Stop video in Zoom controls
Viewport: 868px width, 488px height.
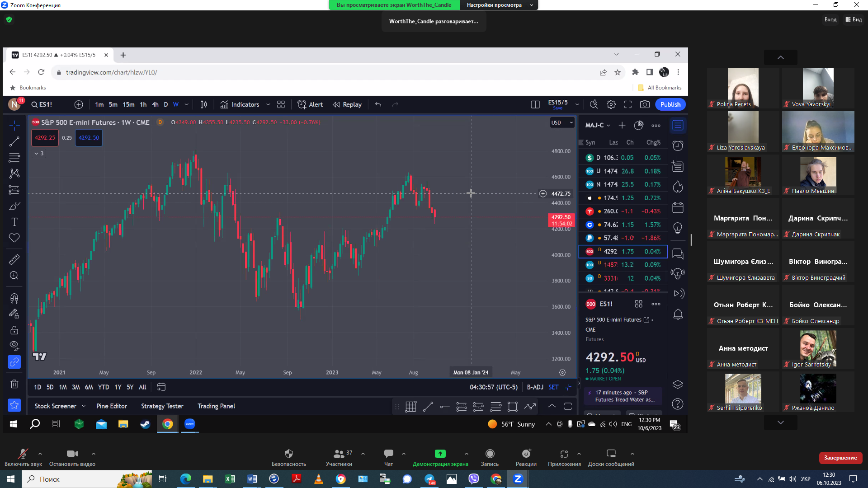tap(72, 457)
